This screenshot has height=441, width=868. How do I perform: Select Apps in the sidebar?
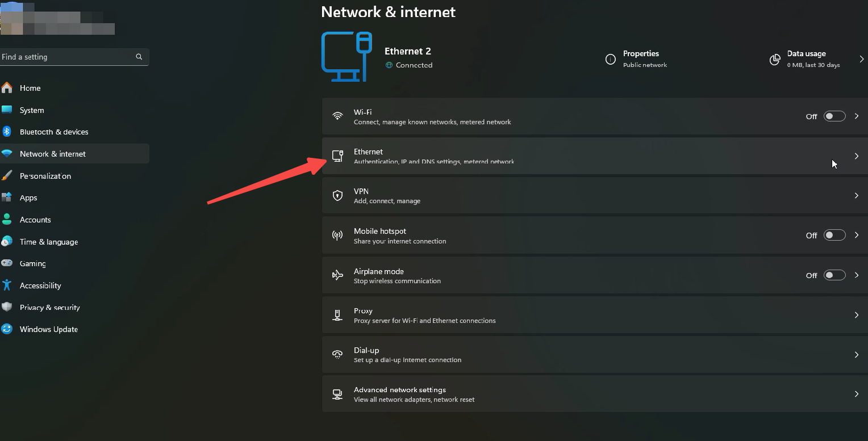pos(74,198)
